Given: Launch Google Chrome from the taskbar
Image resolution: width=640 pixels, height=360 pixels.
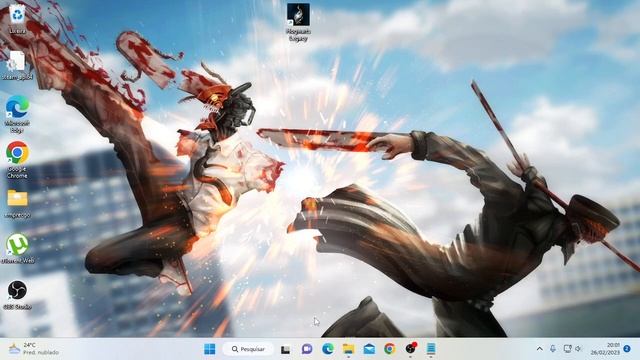Looking at the screenshot, I should 390,349.
